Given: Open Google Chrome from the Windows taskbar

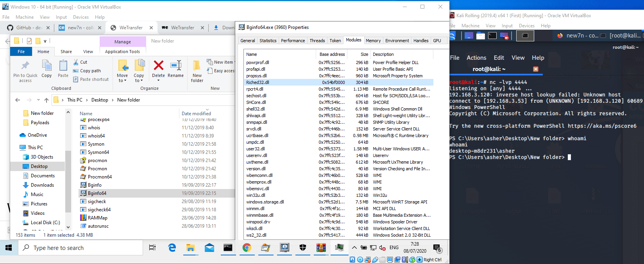Looking at the screenshot, I should point(247,248).
